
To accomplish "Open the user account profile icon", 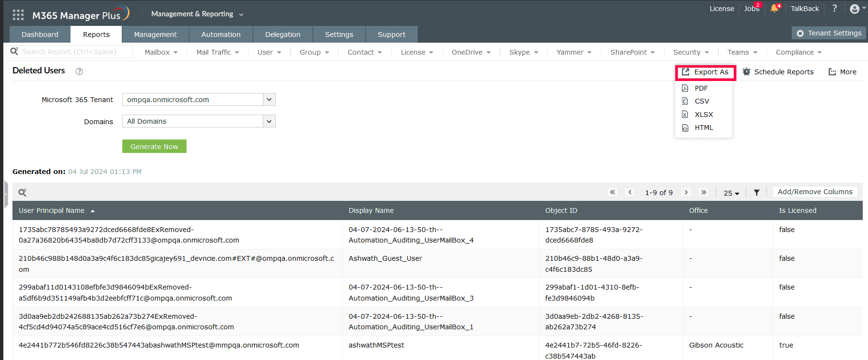I will pyautogui.click(x=855, y=9).
